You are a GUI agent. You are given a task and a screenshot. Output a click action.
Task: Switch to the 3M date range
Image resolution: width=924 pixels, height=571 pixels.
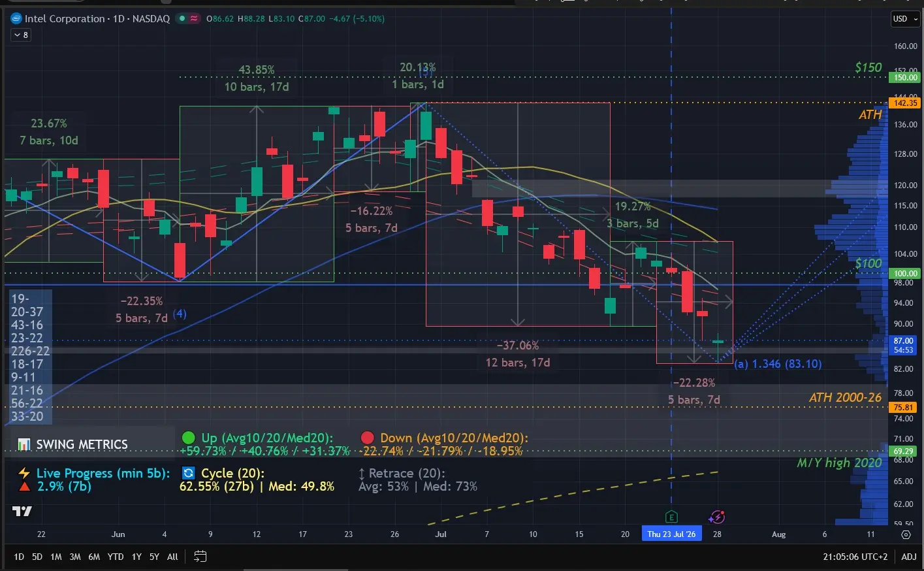coord(75,557)
